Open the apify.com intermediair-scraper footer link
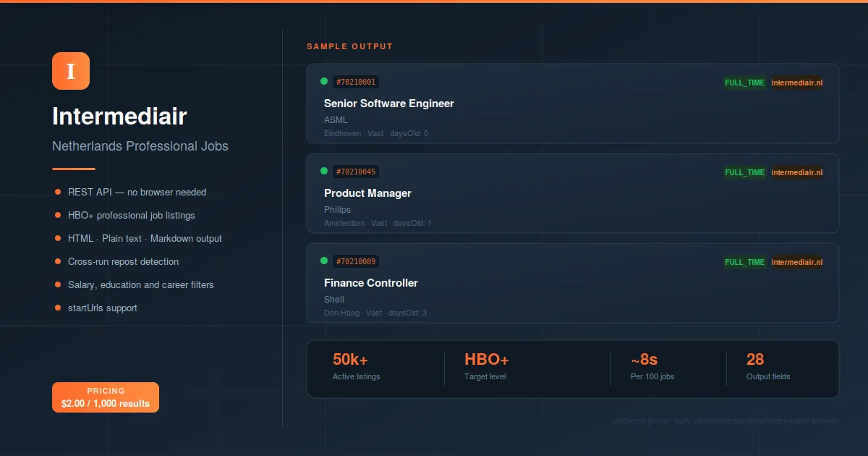The width and height of the screenshot is (868, 456). click(x=725, y=421)
